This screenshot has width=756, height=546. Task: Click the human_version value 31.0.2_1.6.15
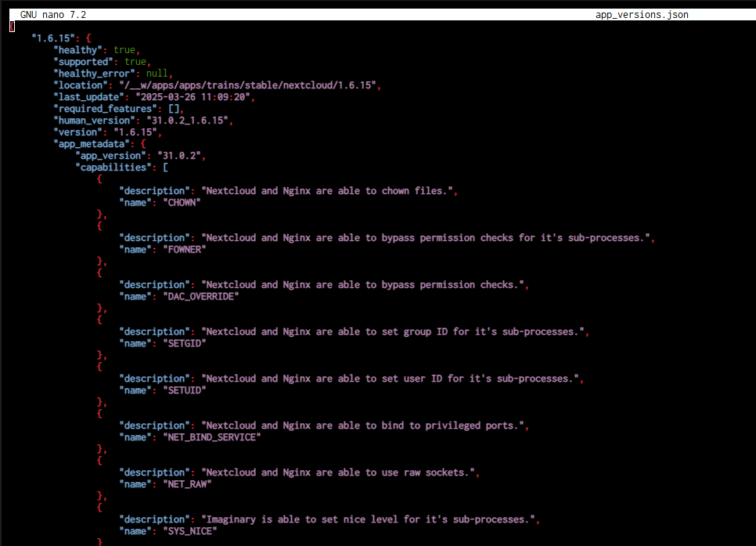187,120
